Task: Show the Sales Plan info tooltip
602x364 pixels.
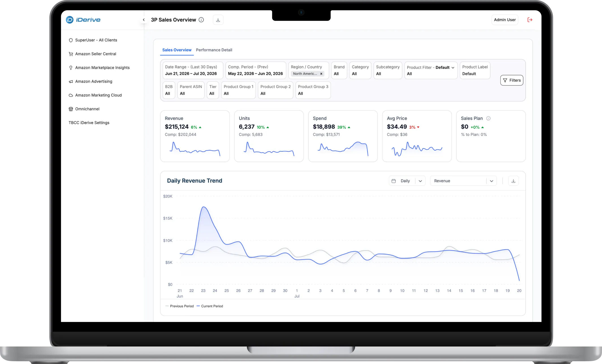Action: (x=488, y=118)
